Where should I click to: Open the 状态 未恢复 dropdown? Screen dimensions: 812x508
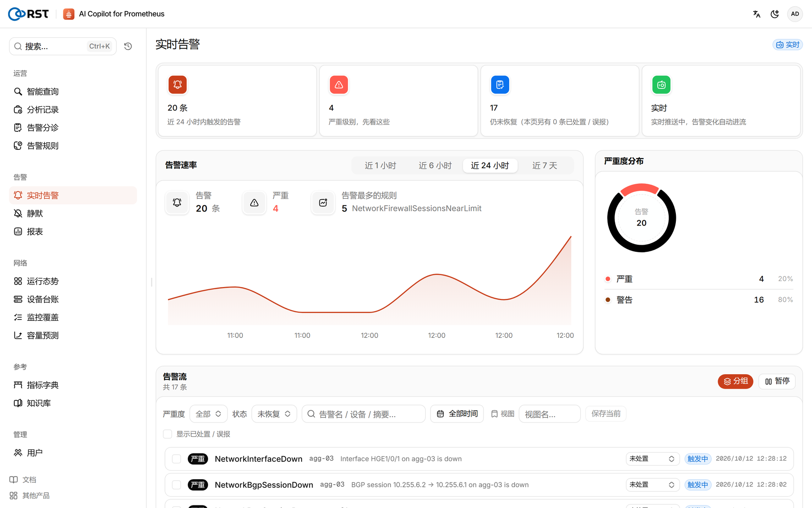[x=274, y=414]
